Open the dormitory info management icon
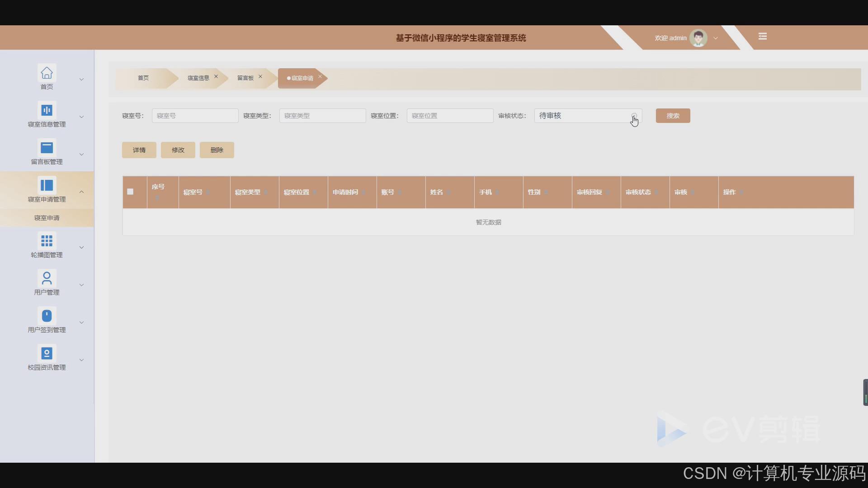The width and height of the screenshot is (868, 488). pos(47,110)
